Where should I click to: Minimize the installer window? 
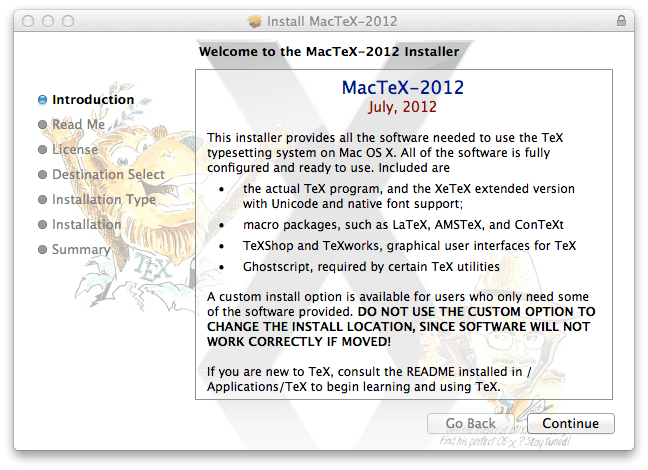pyautogui.click(x=48, y=21)
